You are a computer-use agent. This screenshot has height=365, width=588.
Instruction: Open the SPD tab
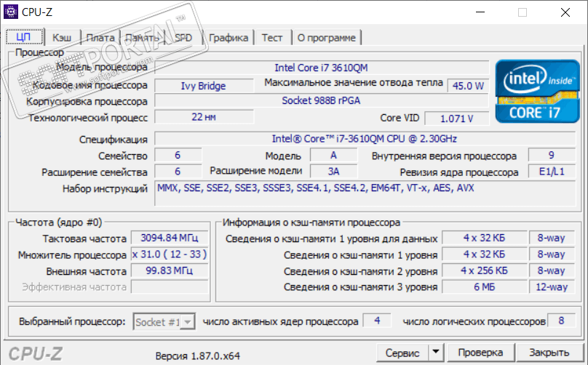click(x=183, y=38)
